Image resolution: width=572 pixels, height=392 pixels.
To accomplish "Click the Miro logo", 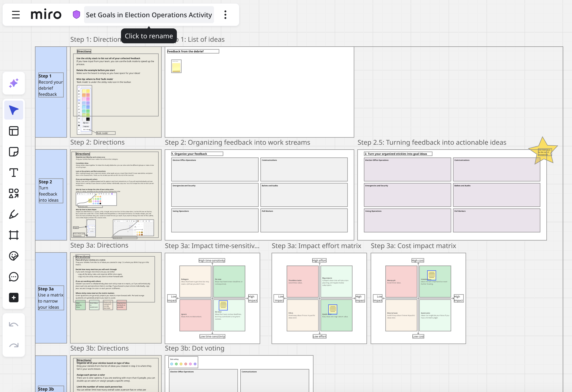I will coord(46,14).
